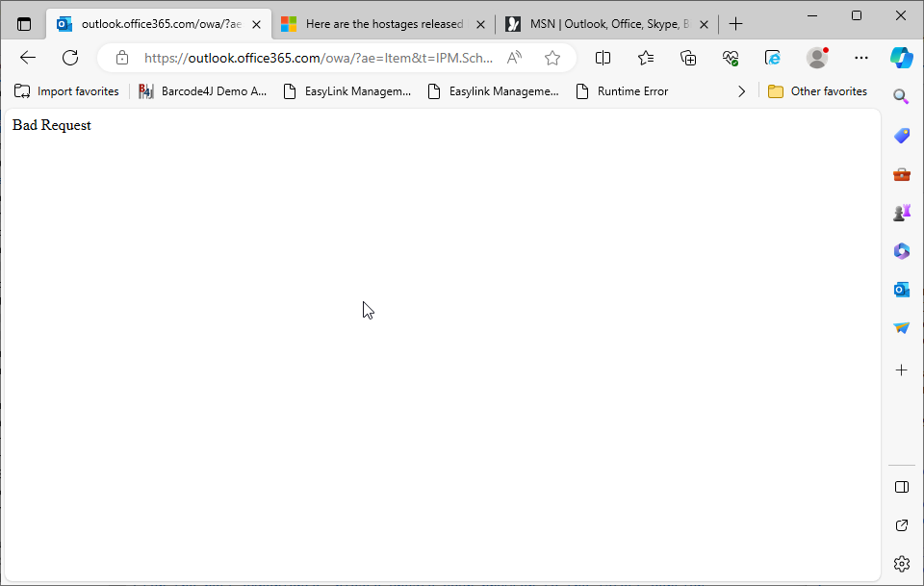Open Collections from the toolbar

688,58
